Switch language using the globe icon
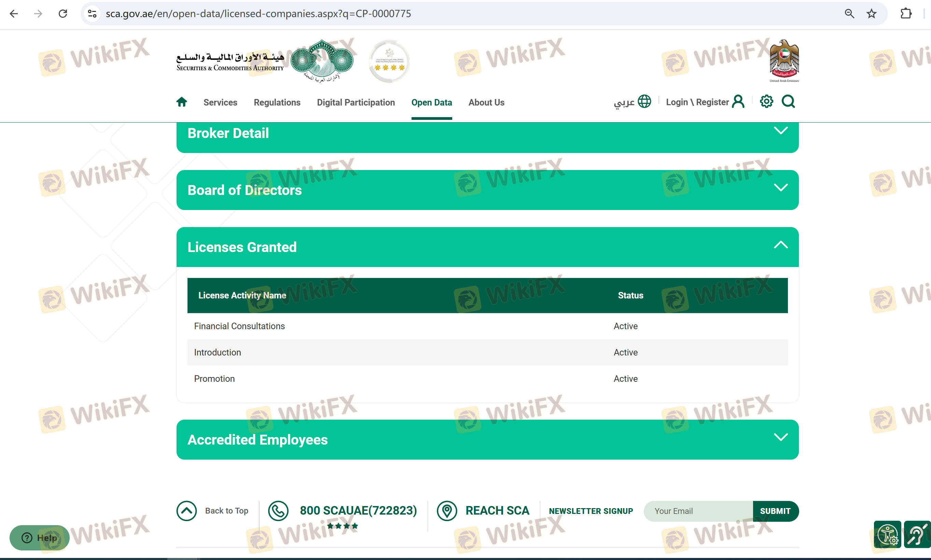The height and width of the screenshot is (560, 931). point(644,101)
